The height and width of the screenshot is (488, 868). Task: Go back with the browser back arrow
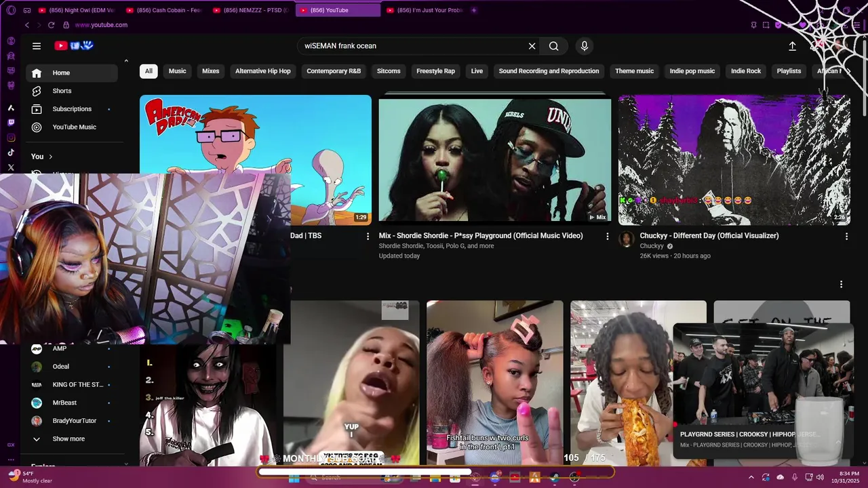coord(27,25)
